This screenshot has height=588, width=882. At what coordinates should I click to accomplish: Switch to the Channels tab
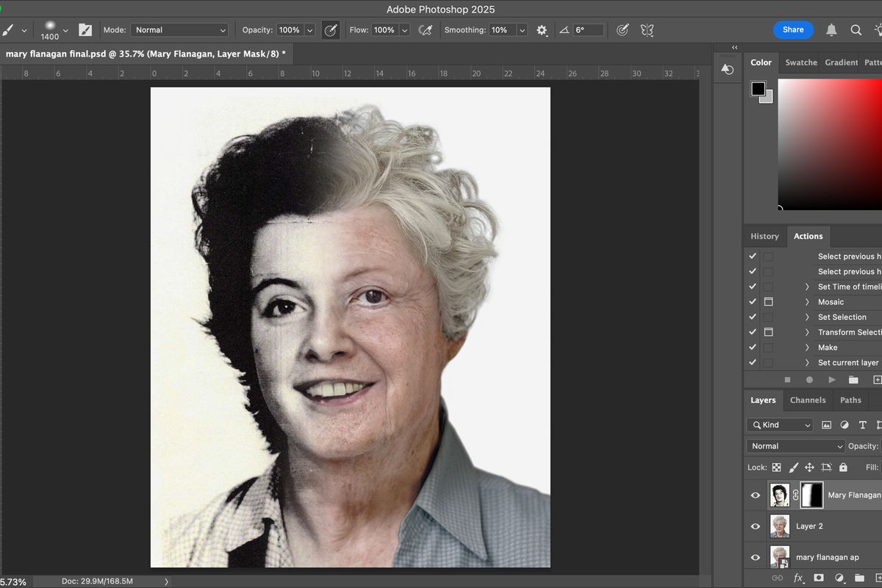(808, 400)
